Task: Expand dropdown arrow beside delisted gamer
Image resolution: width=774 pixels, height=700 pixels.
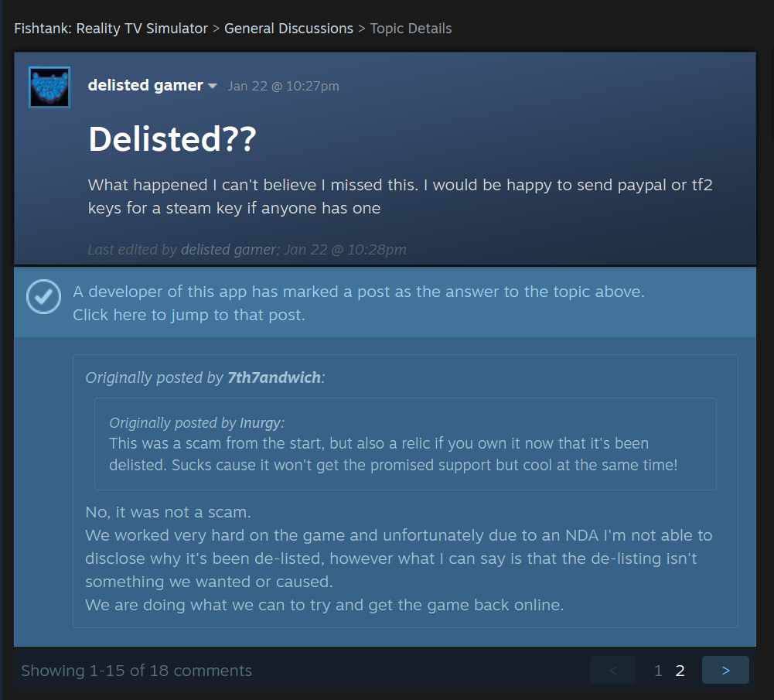Action: [x=213, y=86]
